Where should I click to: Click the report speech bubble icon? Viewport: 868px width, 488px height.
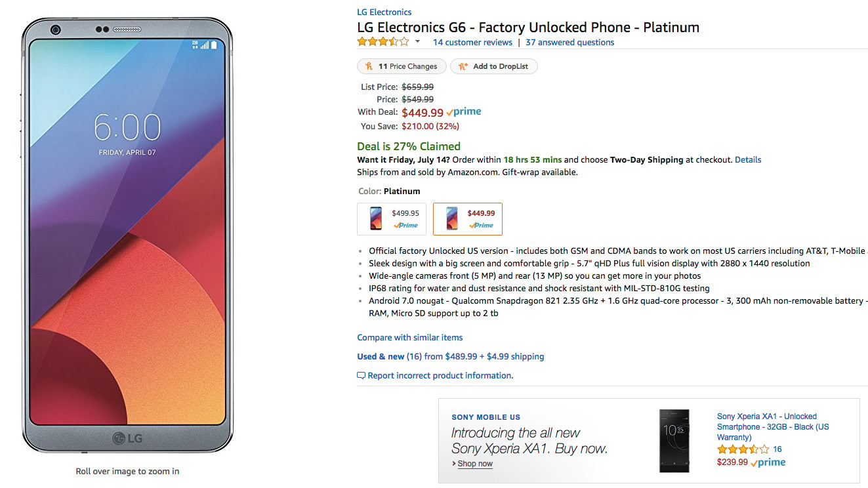click(361, 376)
